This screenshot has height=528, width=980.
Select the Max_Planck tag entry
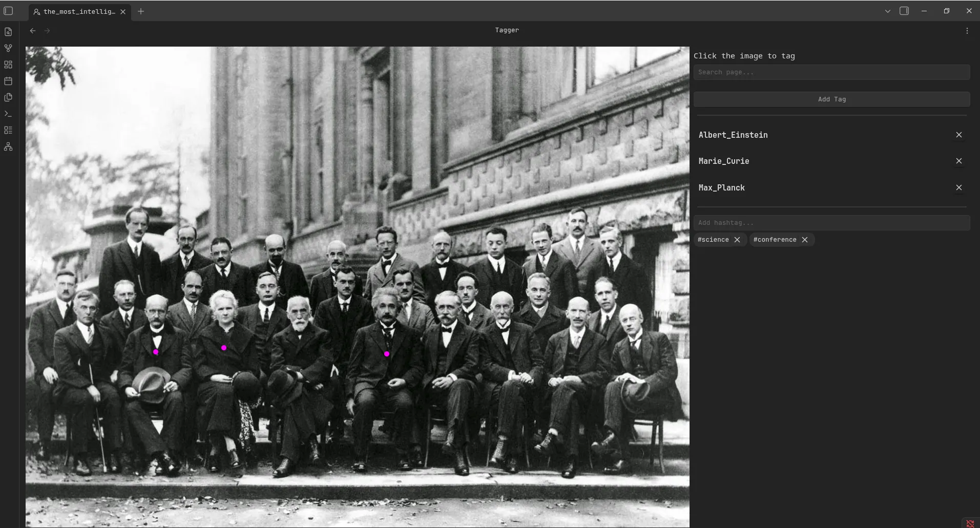point(722,187)
